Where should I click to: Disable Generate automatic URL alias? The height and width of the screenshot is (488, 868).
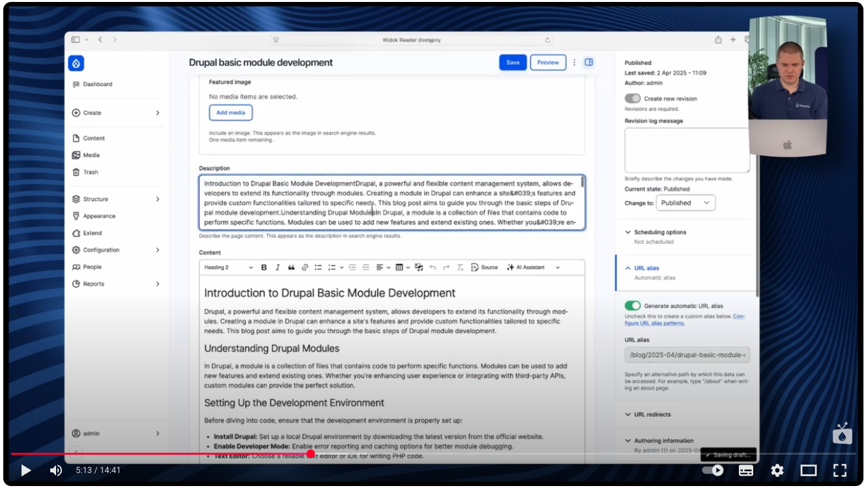633,305
